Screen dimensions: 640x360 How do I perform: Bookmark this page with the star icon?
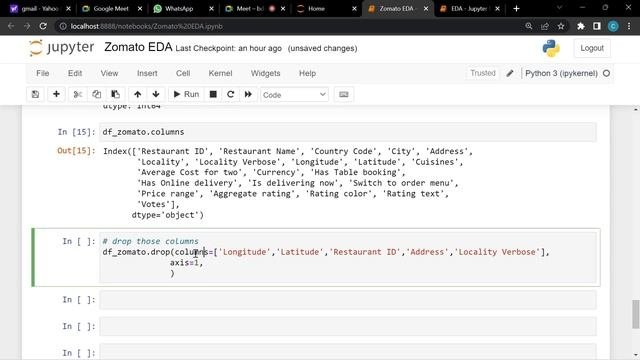tap(561, 26)
